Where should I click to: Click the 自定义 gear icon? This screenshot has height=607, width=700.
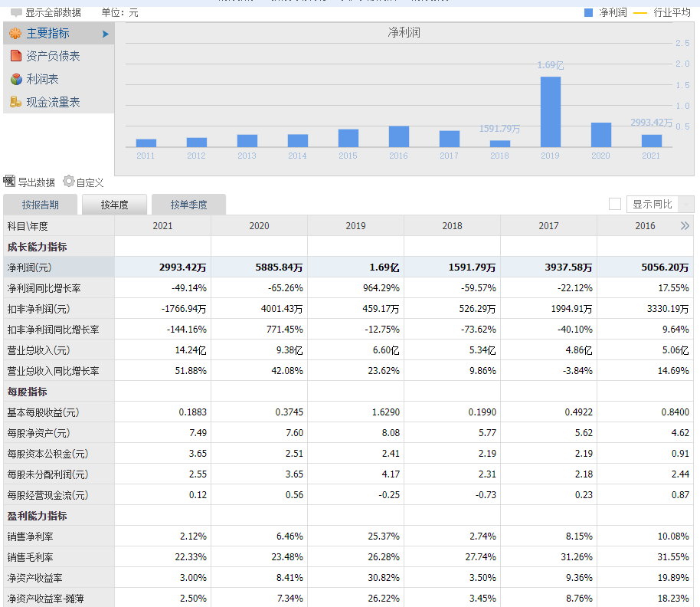click(69, 182)
